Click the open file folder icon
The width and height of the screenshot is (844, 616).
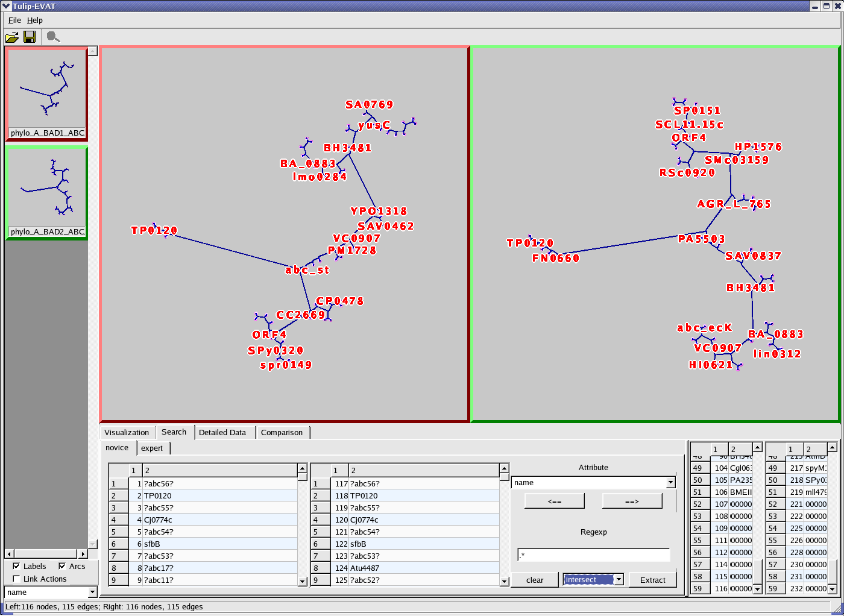(11, 37)
